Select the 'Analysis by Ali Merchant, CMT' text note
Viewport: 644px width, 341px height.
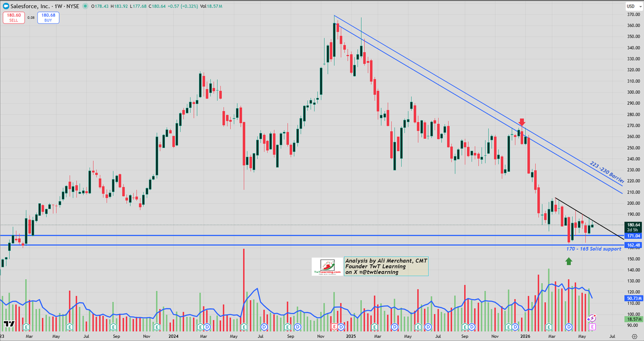[386, 266]
